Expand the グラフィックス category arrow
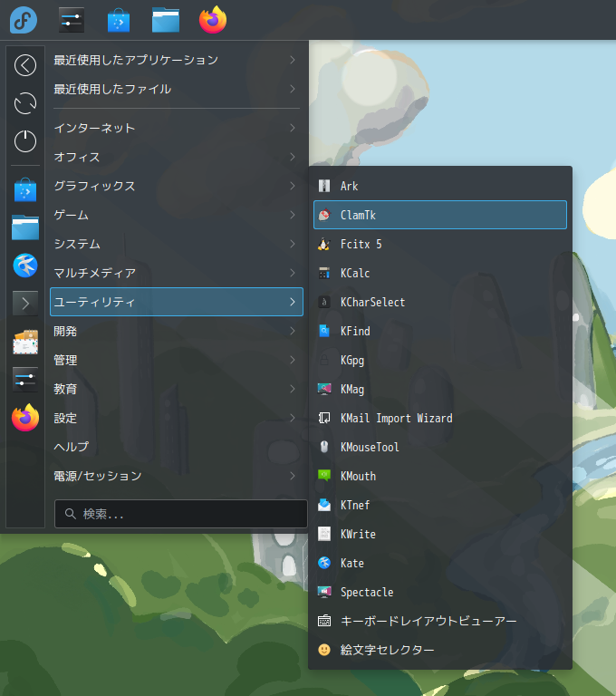Image resolution: width=616 pixels, height=696 pixels. (293, 186)
